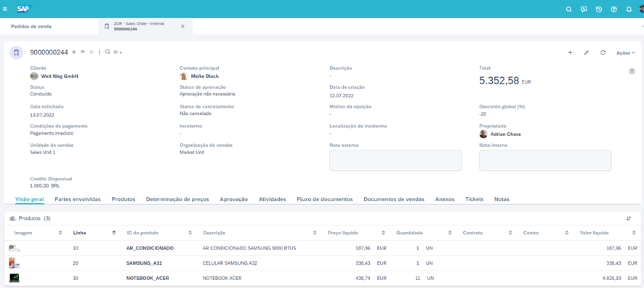The height and width of the screenshot is (288, 644).
Task: Open the Tickets tab
Action: click(x=475, y=199)
